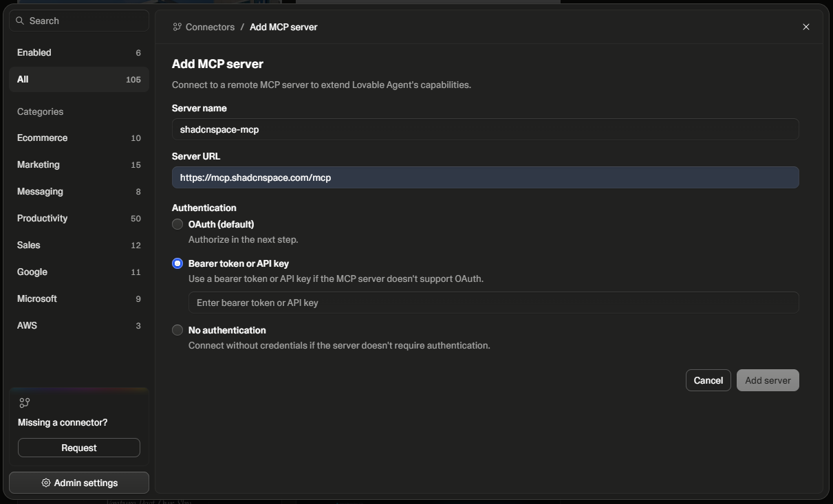Open the Enabled connectors list
Viewport: 833px width, 504px height.
click(x=79, y=52)
